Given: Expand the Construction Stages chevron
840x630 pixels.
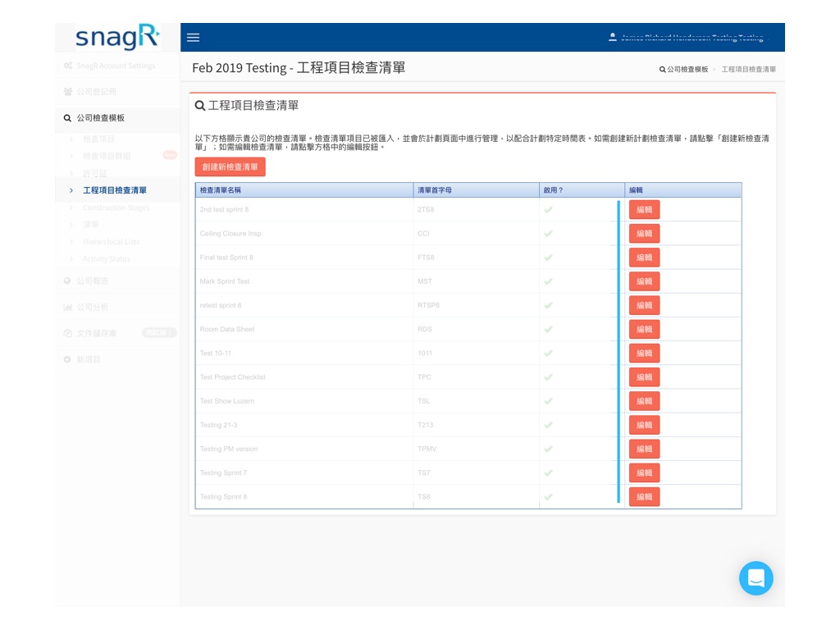Looking at the screenshot, I should click(x=71, y=208).
